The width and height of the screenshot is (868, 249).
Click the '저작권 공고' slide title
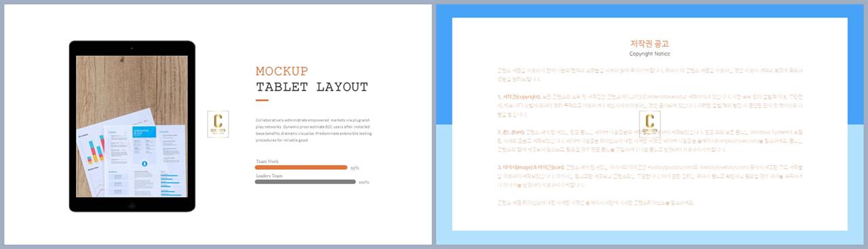tap(650, 44)
